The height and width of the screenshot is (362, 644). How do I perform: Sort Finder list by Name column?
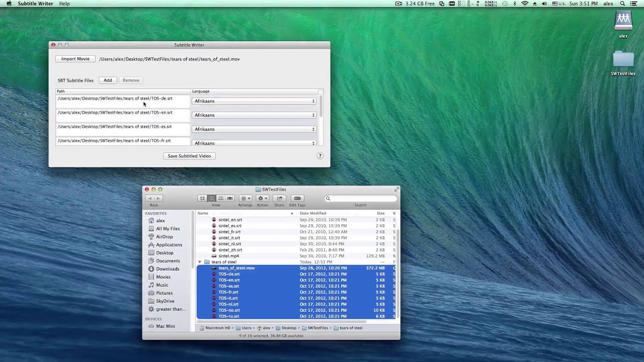[x=246, y=213]
